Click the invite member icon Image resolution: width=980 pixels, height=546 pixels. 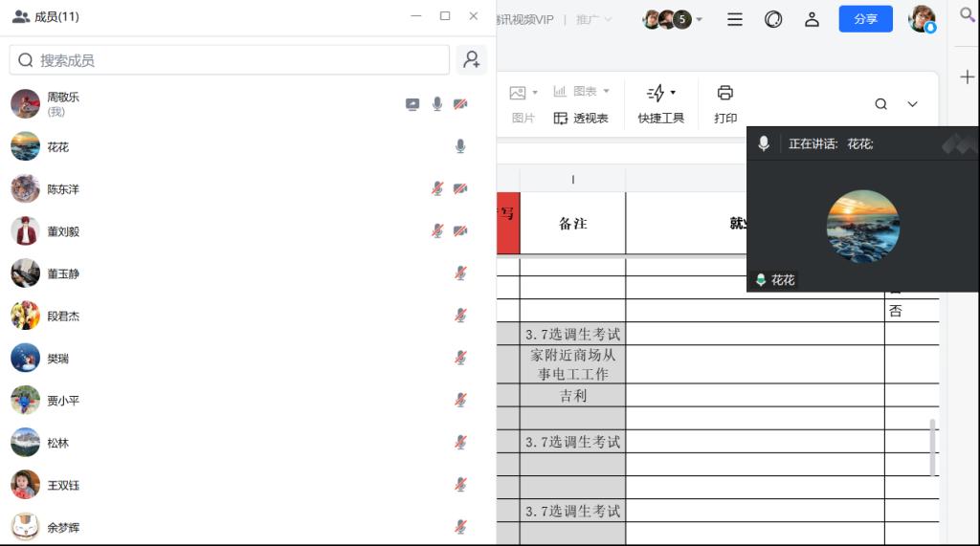click(471, 59)
